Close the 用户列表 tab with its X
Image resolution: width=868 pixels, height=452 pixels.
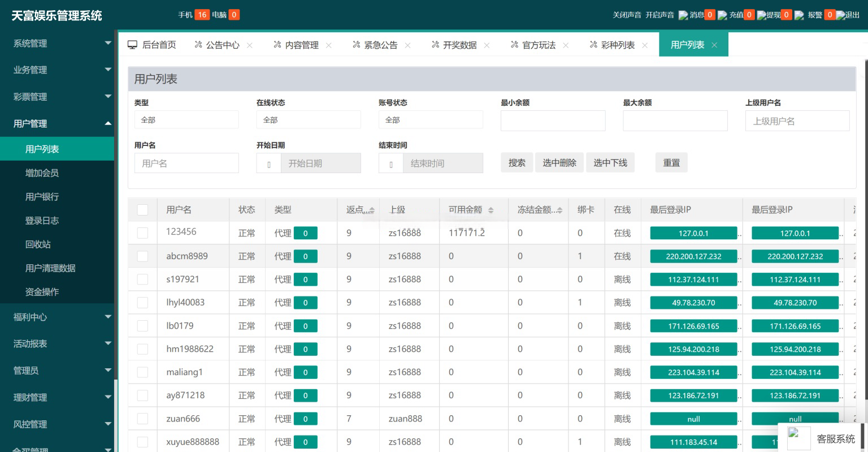coord(714,45)
